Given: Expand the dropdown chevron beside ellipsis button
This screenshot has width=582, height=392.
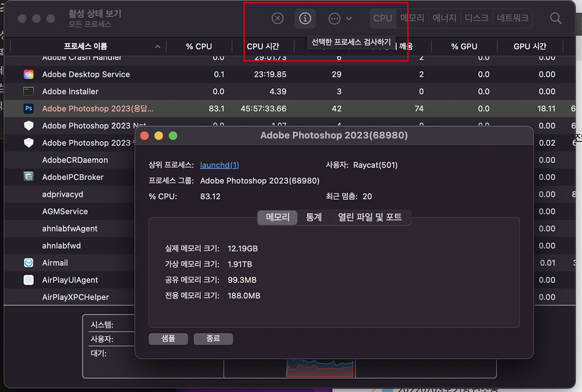Looking at the screenshot, I should point(349,18).
